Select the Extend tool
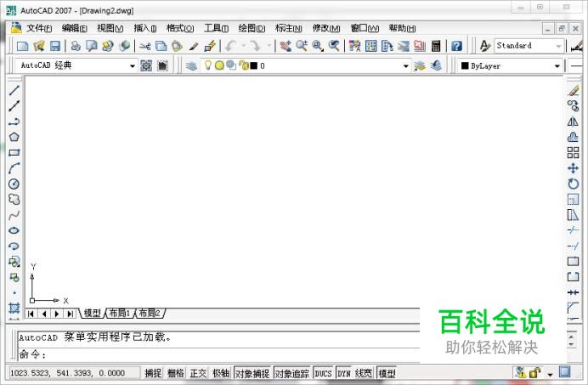The image size is (588, 385). (x=573, y=246)
